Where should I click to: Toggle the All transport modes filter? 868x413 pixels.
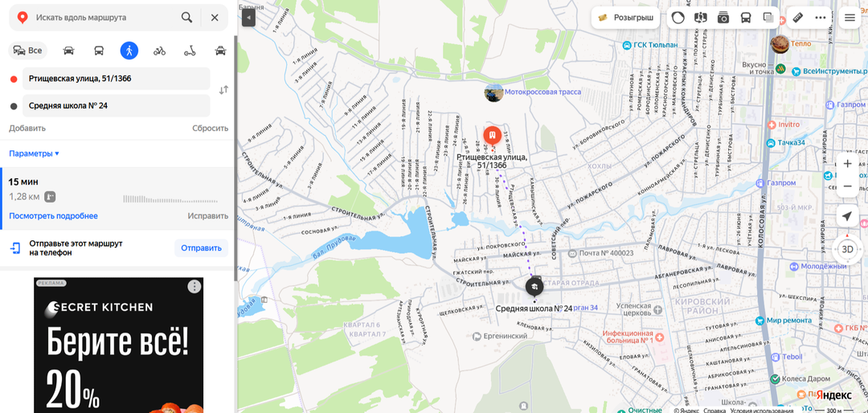click(27, 51)
